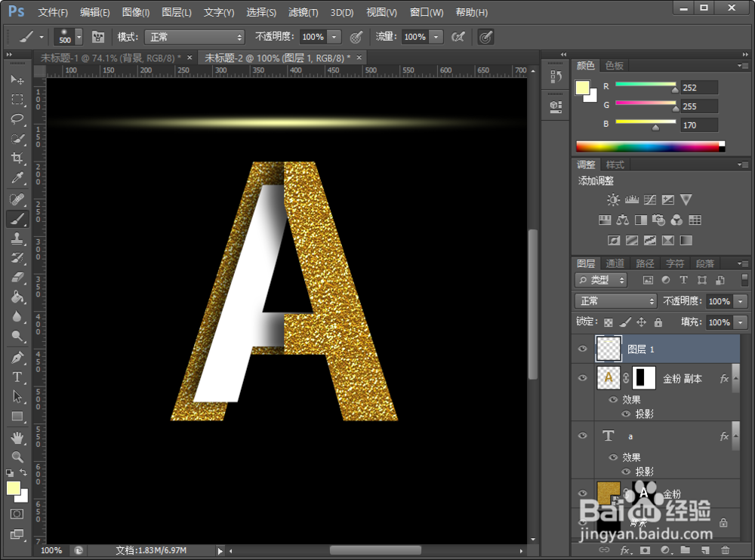Select the Quick Selection tool

[17, 139]
